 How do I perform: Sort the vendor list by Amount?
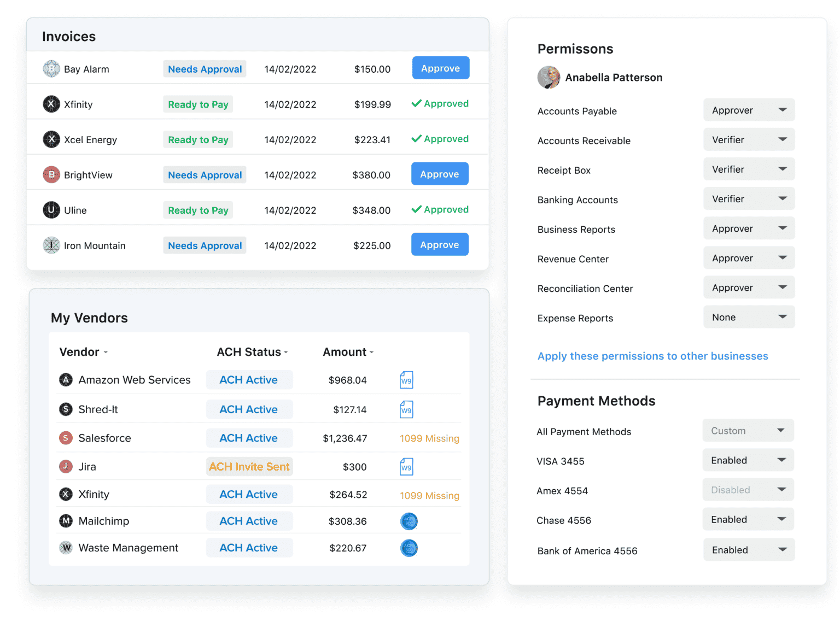point(348,352)
